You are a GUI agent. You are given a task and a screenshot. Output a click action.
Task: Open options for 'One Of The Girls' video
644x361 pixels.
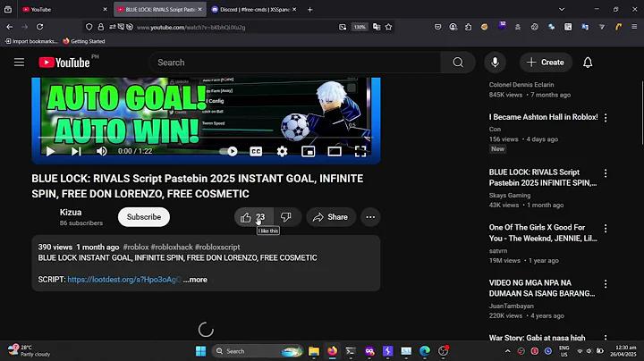606,229
